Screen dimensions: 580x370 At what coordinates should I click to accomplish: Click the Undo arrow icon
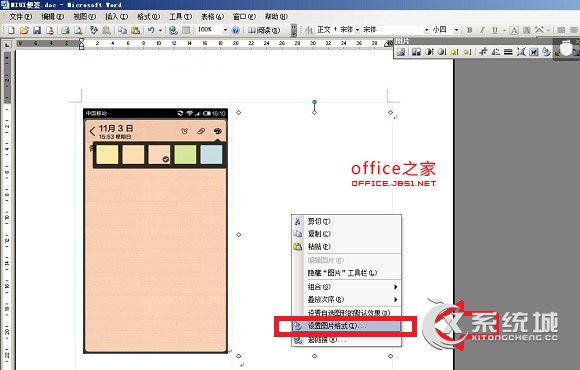tap(151, 30)
